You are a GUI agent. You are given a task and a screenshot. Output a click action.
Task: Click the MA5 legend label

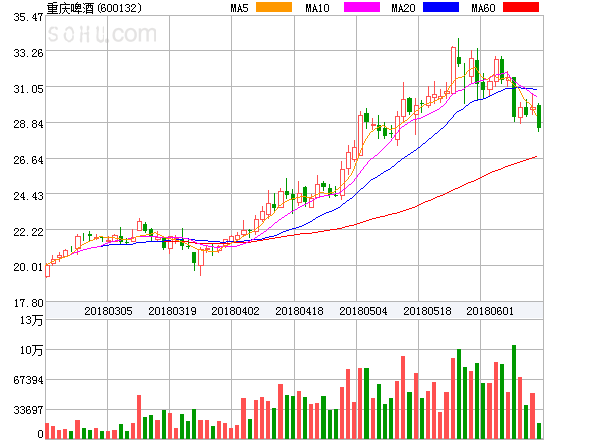(x=239, y=8)
